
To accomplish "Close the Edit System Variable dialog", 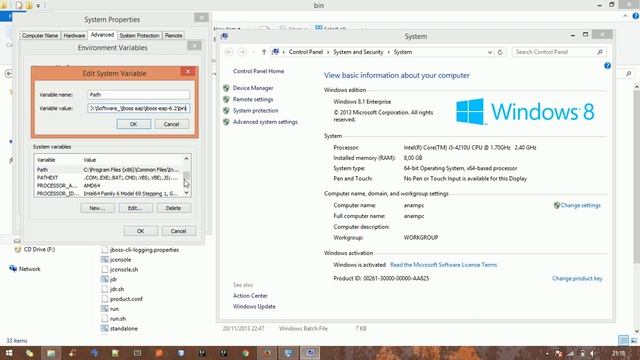I will click(188, 72).
